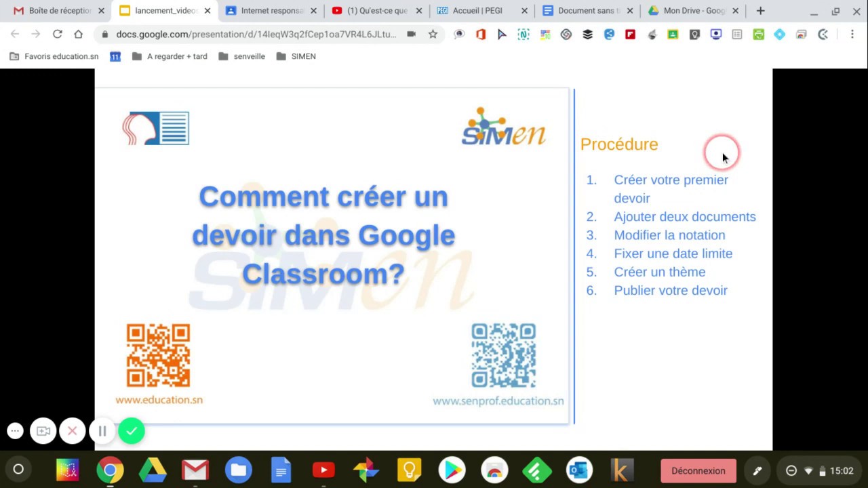Switch to the Qu'est-ce que YouTube tab
Viewport: 868px width, 488px height.
pos(376,11)
